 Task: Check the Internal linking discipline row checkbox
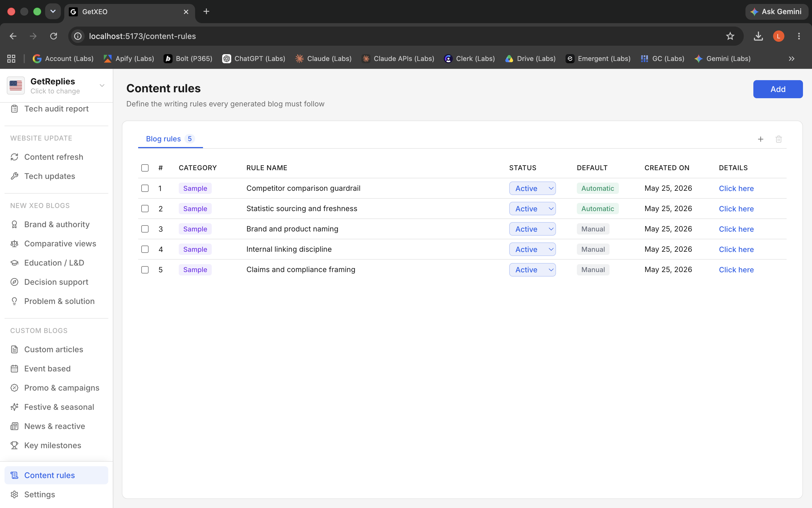[x=145, y=249]
